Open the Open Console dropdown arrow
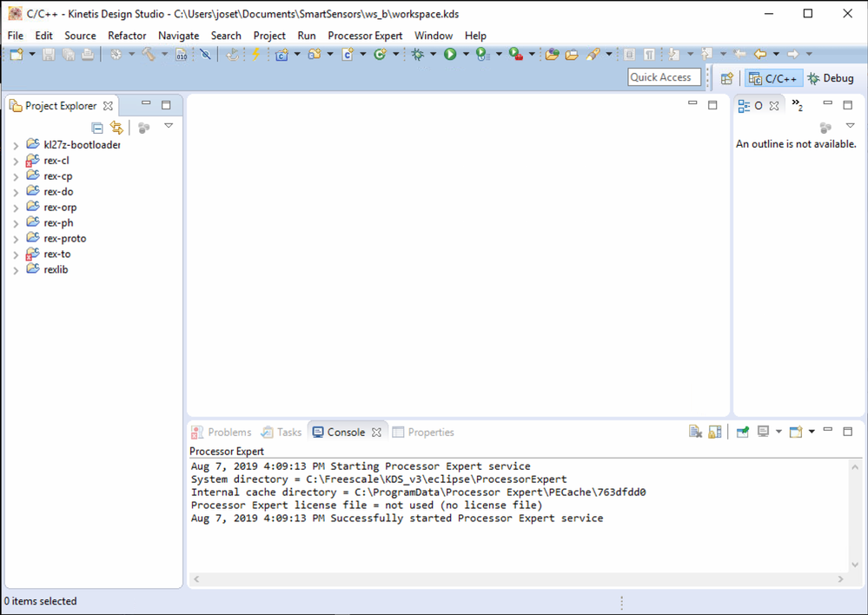The width and height of the screenshot is (868, 615). [x=812, y=432]
